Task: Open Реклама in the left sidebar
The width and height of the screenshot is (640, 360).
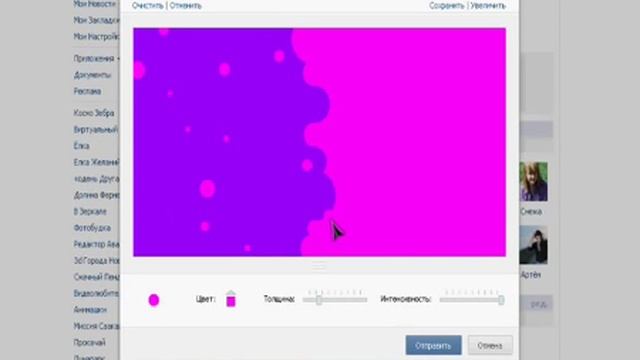Action: coord(87,91)
